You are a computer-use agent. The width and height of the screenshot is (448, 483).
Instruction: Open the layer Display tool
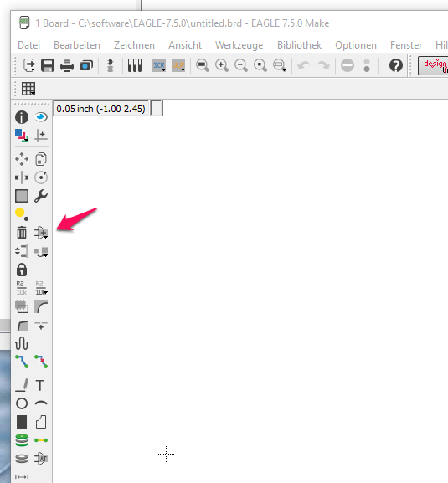tap(22, 136)
